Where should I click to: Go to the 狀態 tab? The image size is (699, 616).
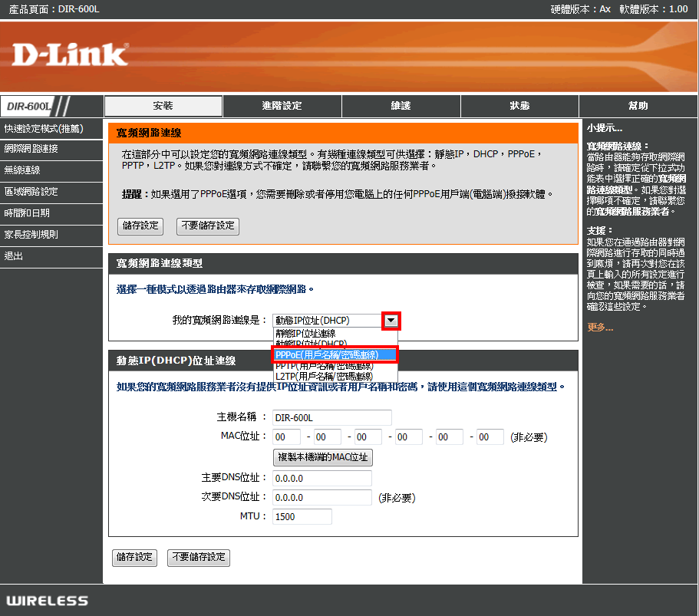519,106
